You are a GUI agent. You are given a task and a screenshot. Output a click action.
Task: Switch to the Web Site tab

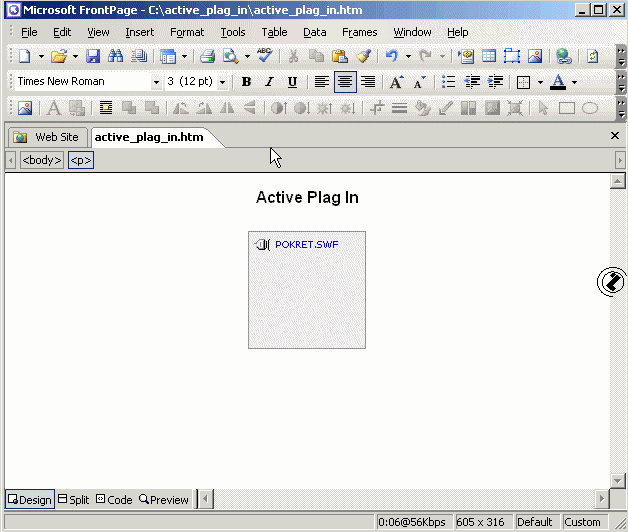47,137
